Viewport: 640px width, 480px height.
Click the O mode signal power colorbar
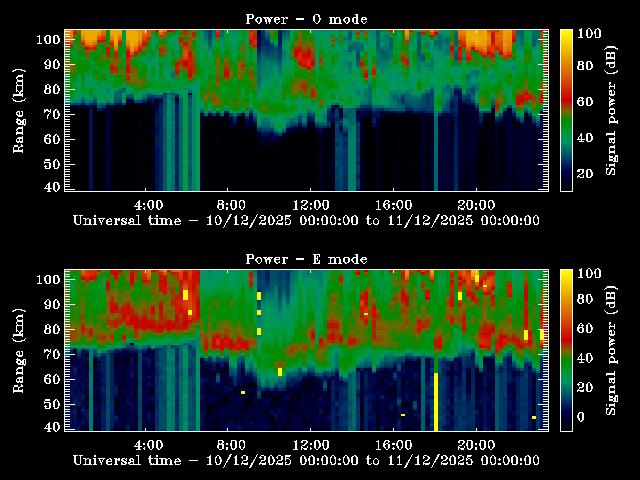[x=566, y=109]
